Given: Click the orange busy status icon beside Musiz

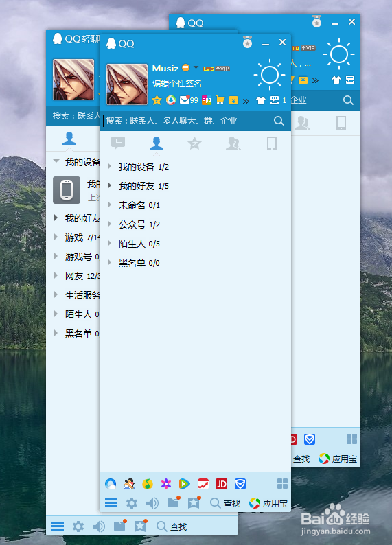Looking at the screenshot, I should (186, 68).
